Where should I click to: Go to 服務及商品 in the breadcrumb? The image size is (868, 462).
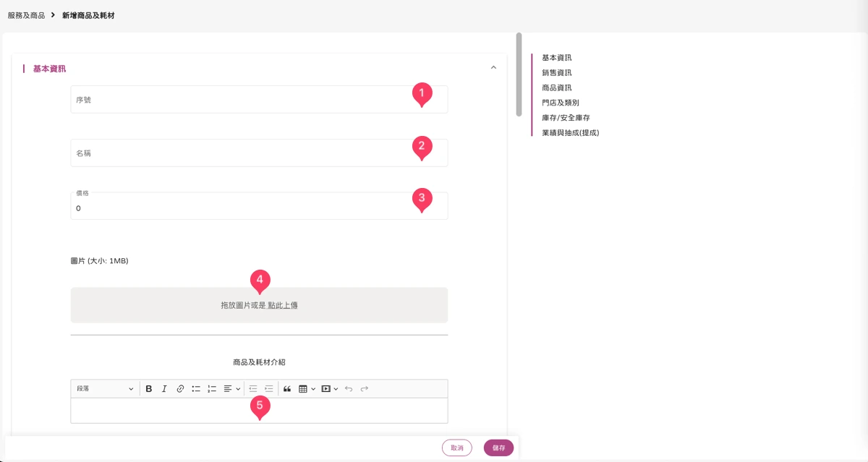(x=26, y=15)
